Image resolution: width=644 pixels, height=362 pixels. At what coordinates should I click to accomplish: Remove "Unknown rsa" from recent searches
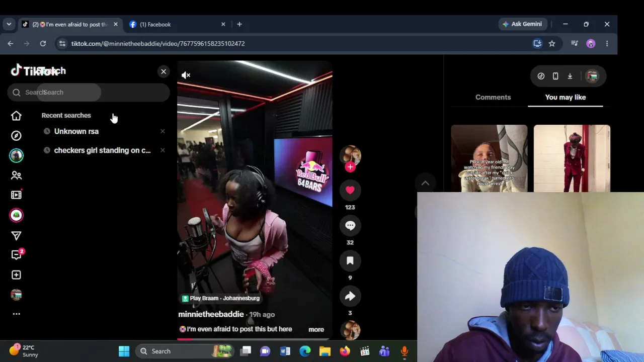coord(163,131)
